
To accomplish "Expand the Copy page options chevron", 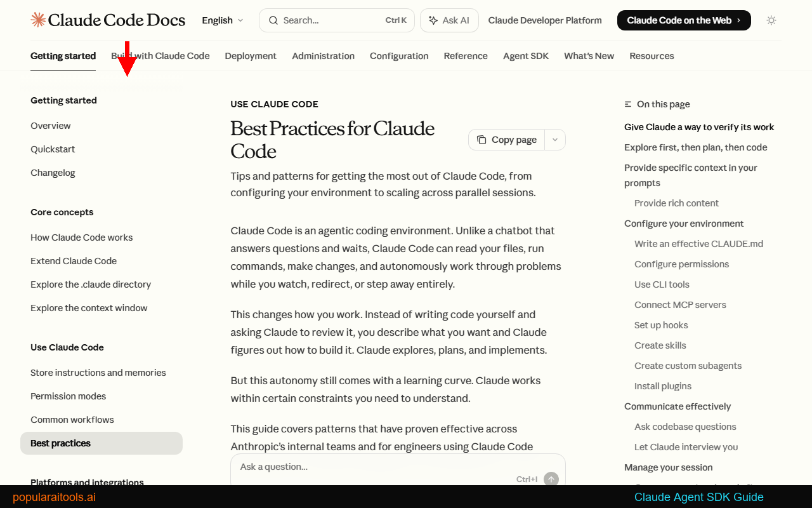I will click(x=554, y=139).
